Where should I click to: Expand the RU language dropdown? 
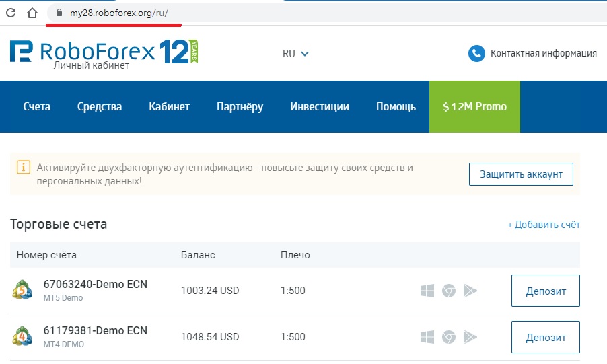click(x=295, y=53)
